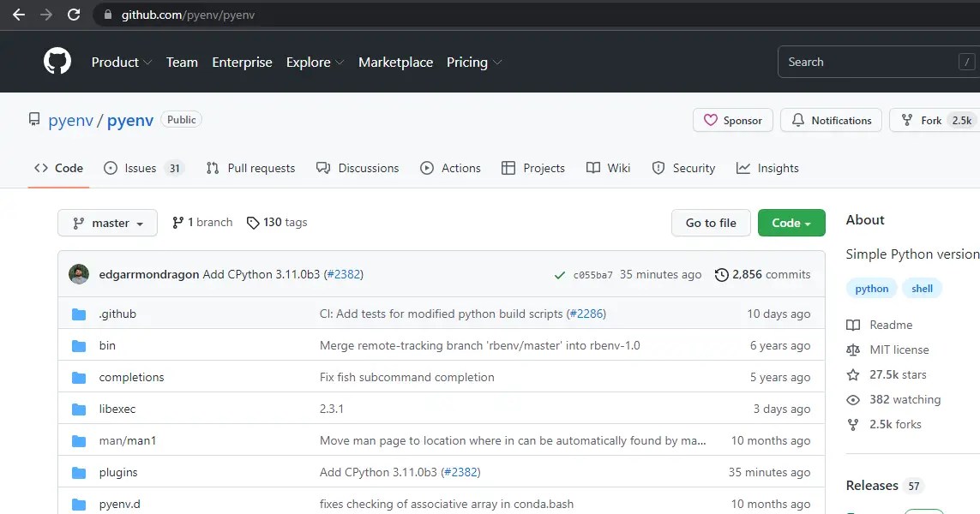Open pull request #2286 link
The image size is (980, 514).
[x=586, y=314]
